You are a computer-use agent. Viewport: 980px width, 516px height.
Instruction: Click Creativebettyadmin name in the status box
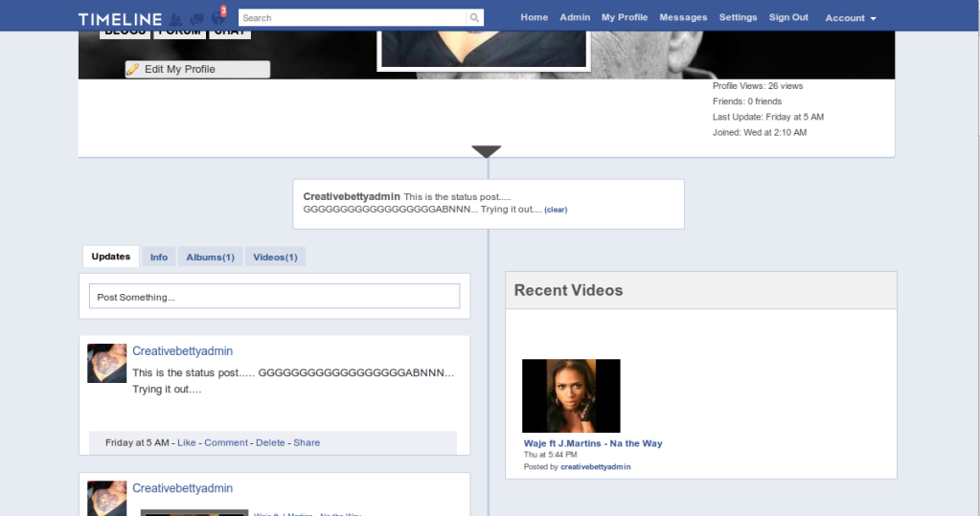click(x=352, y=196)
